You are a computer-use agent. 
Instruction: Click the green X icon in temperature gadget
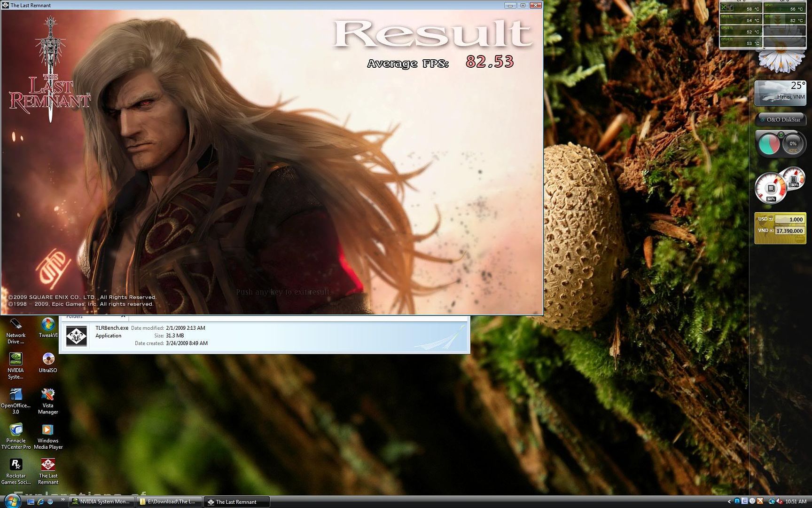pyautogui.click(x=724, y=7)
